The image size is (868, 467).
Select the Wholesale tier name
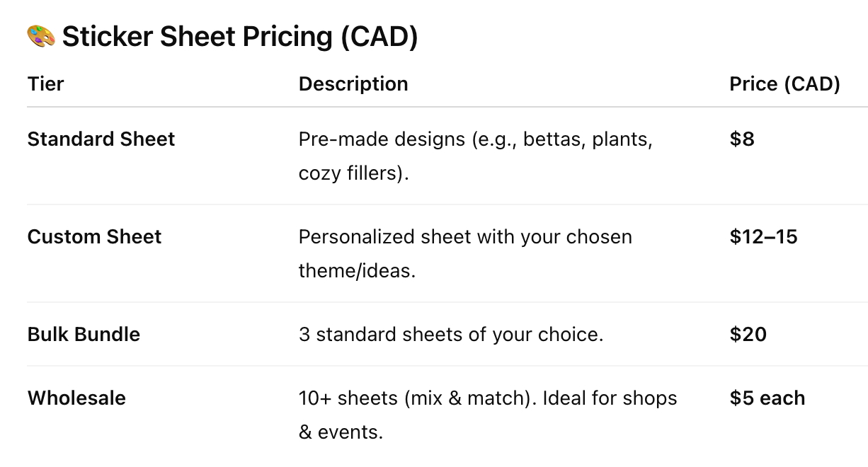click(76, 398)
